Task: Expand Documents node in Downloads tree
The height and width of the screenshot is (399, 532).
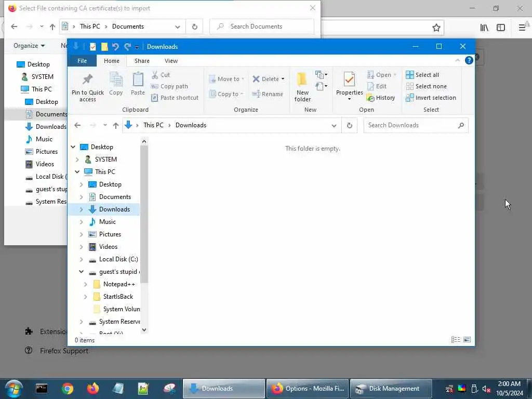Action: click(81, 197)
